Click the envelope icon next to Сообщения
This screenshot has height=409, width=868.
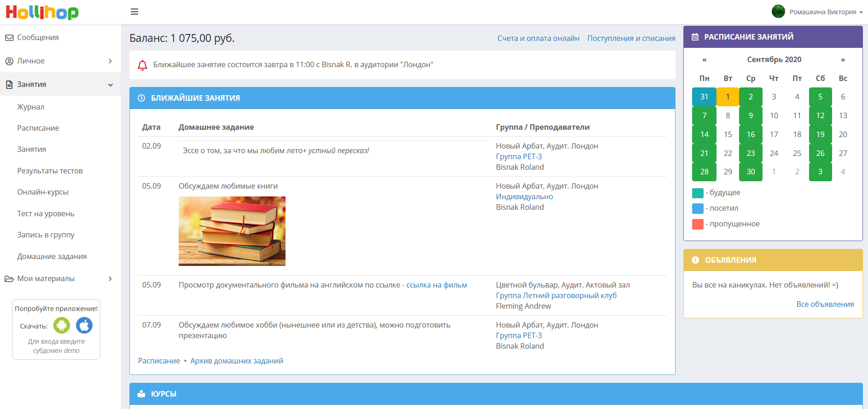9,38
